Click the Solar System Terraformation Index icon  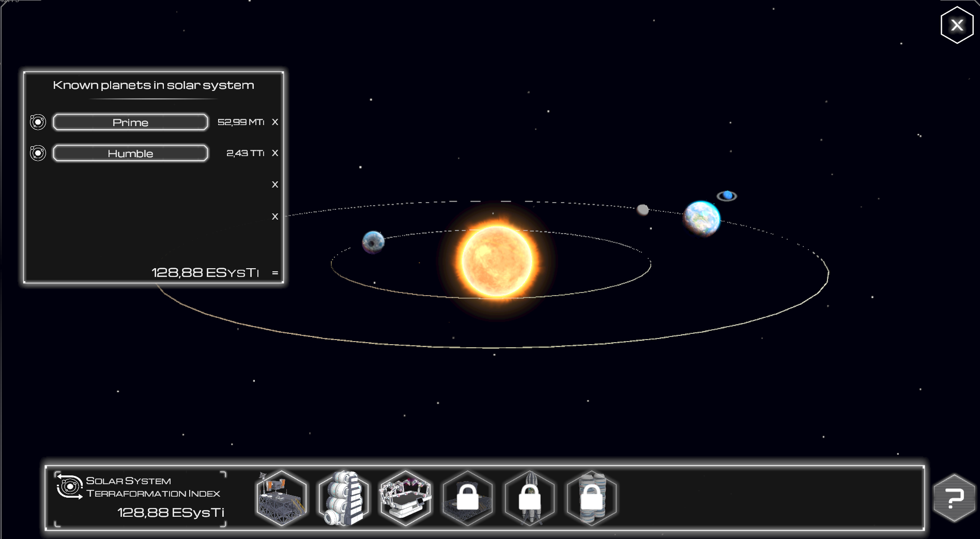tap(69, 486)
